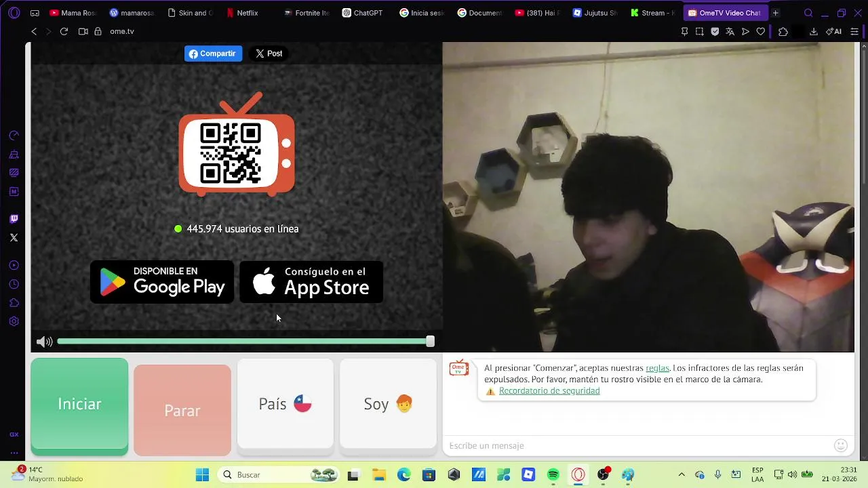
Task: Click the 445.974 usuarios en línea text
Action: pos(243,229)
